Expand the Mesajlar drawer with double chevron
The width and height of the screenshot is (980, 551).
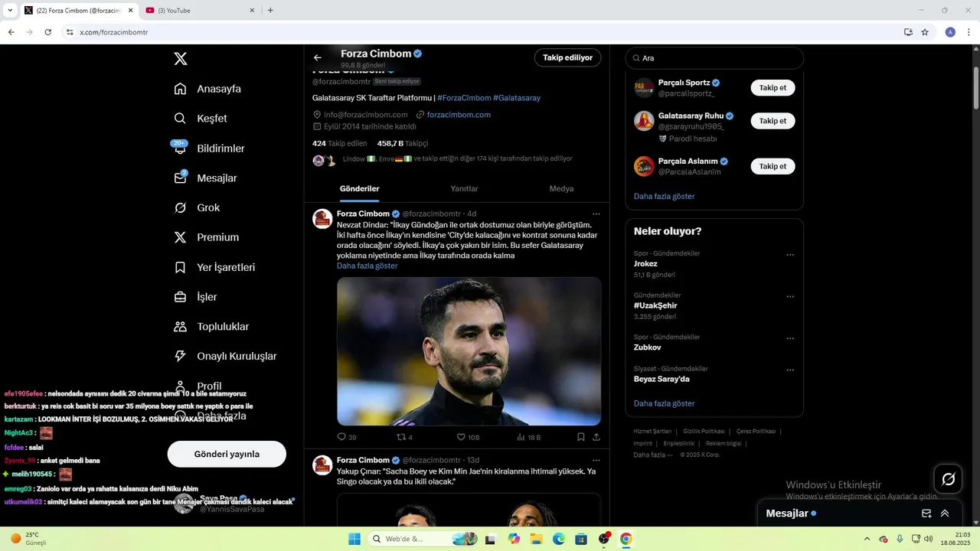(x=945, y=514)
